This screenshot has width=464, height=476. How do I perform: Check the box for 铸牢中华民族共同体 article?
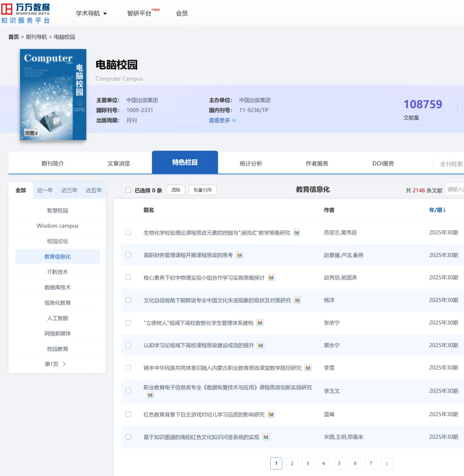[x=128, y=368]
